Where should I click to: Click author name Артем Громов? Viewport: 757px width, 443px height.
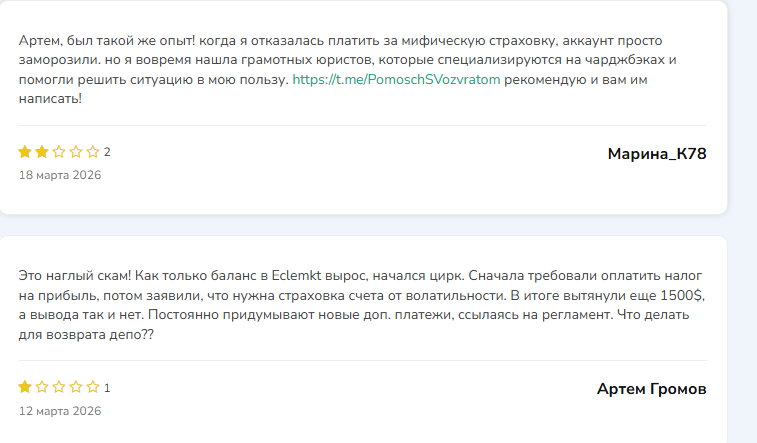[x=651, y=388]
